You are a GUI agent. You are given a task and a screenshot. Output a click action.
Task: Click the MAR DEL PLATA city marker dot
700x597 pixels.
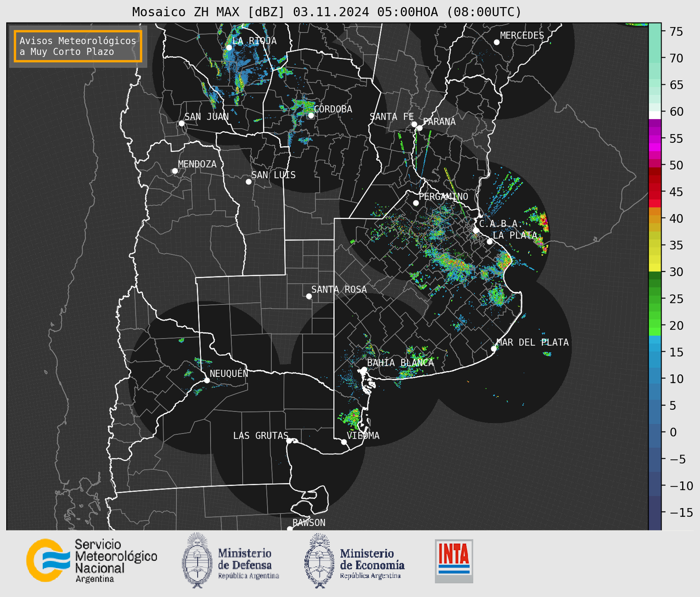coord(494,349)
